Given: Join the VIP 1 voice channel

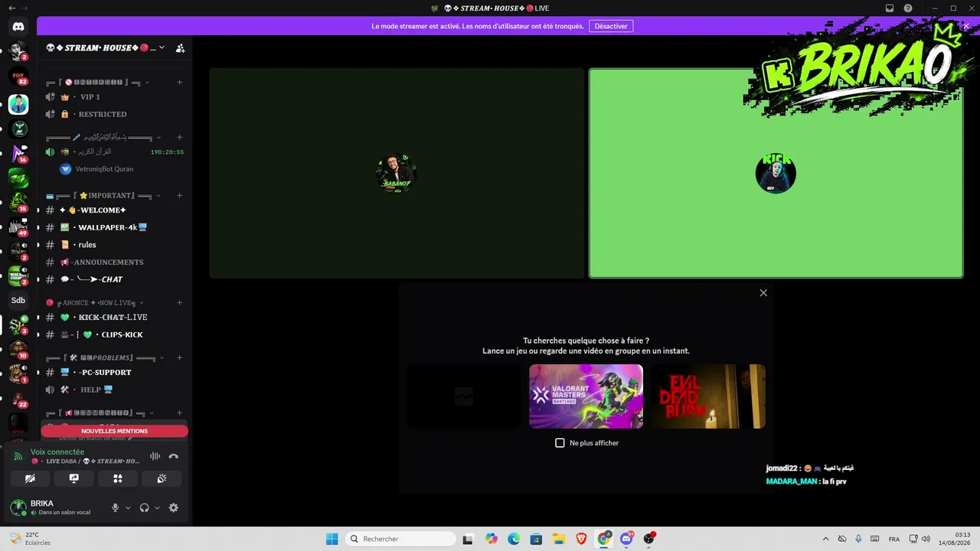Looking at the screenshot, I should (x=114, y=97).
